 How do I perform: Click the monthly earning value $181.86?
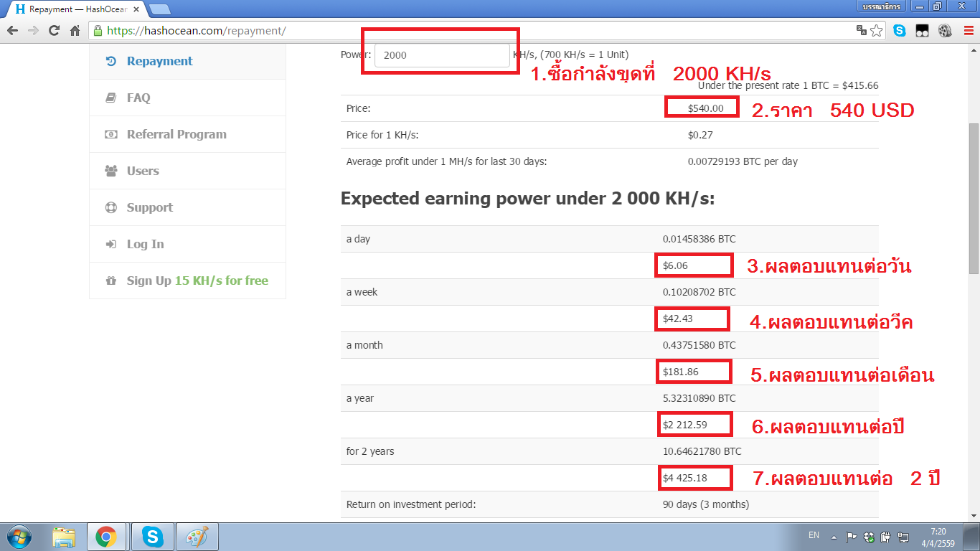tap(680, 372)
